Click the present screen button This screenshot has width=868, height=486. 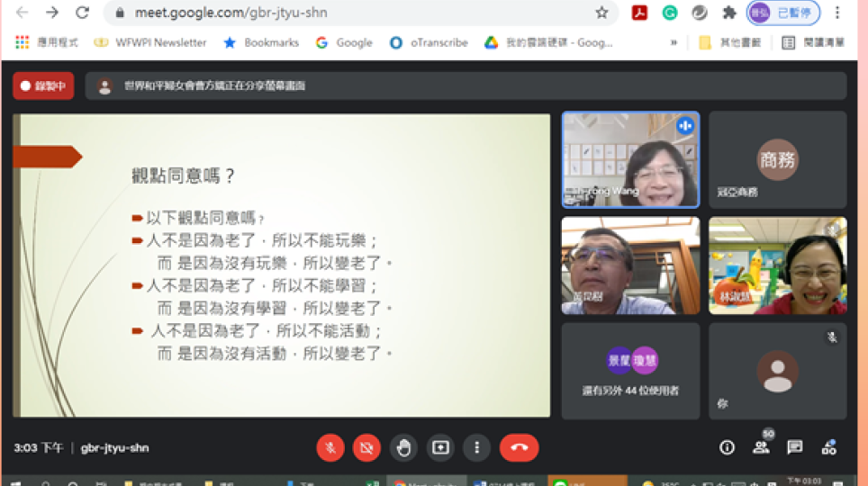click(x=440, y=447)
